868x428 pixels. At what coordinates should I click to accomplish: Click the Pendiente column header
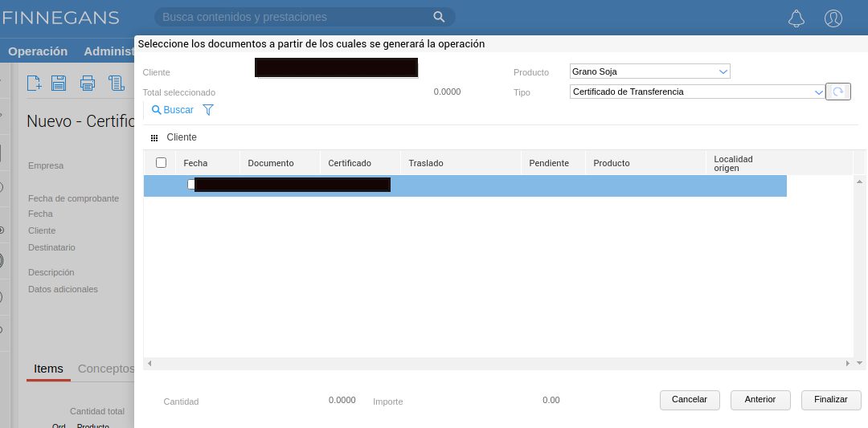(x=553, y=163)
